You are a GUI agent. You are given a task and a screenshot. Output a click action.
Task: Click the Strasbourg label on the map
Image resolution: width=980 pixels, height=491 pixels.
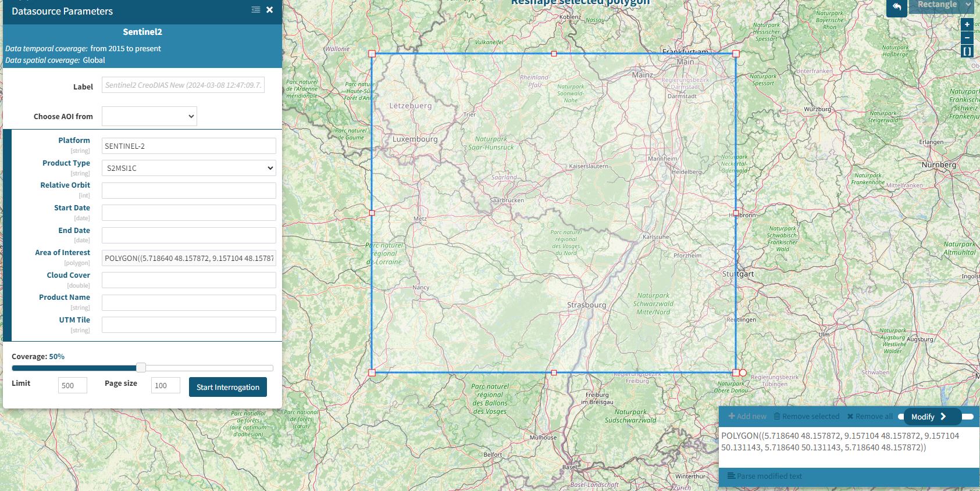[x=586, y=304]
